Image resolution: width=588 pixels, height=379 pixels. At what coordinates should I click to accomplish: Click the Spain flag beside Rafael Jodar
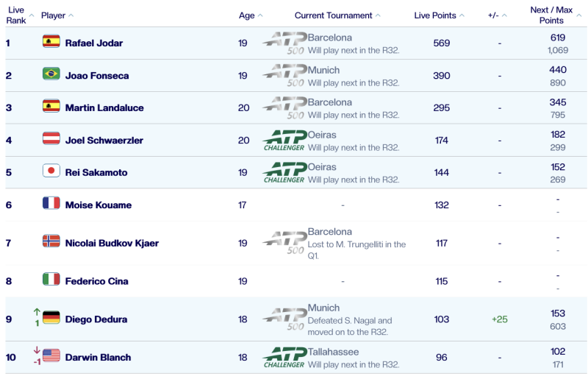51,42
